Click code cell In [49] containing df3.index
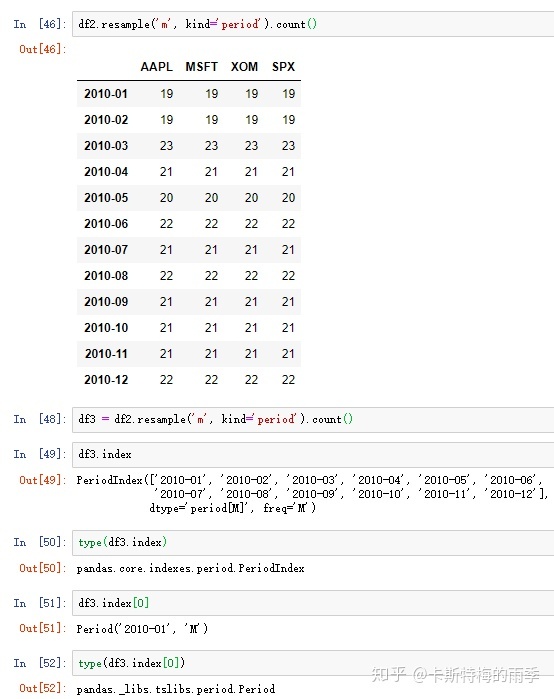Screen dimensions: 554x699 (x=313, y=455)
